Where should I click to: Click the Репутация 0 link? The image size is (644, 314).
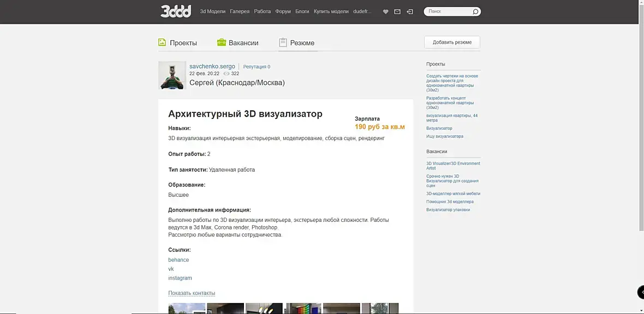257,67
